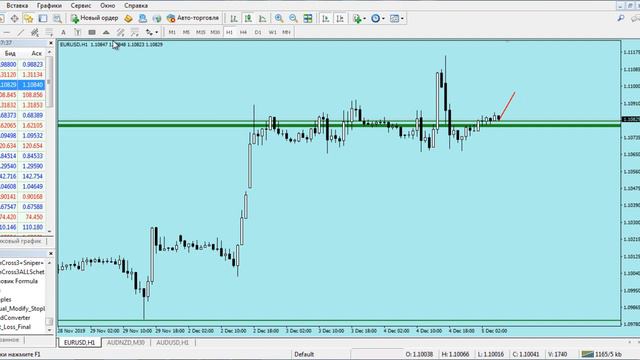Image resolution: width=640 pixels, height=360 pixels.
Task: Toggle chart shift icon
Action: (340, 18)
